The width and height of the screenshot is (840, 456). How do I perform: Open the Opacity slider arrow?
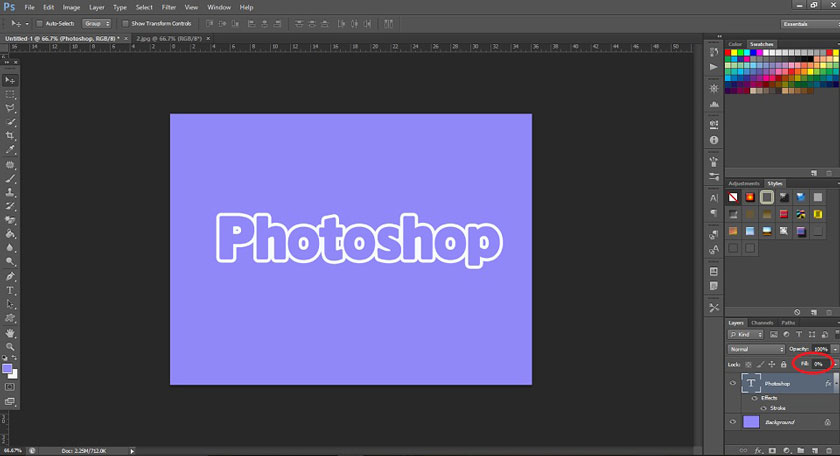[x=835, y=349]
